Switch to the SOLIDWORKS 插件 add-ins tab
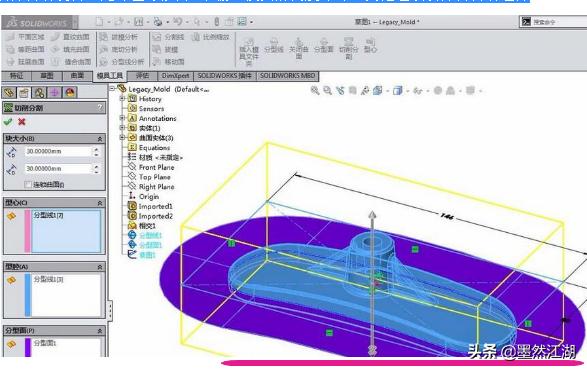Image resolution: width=587 pixels, height=370 pixels. point(225,76)
